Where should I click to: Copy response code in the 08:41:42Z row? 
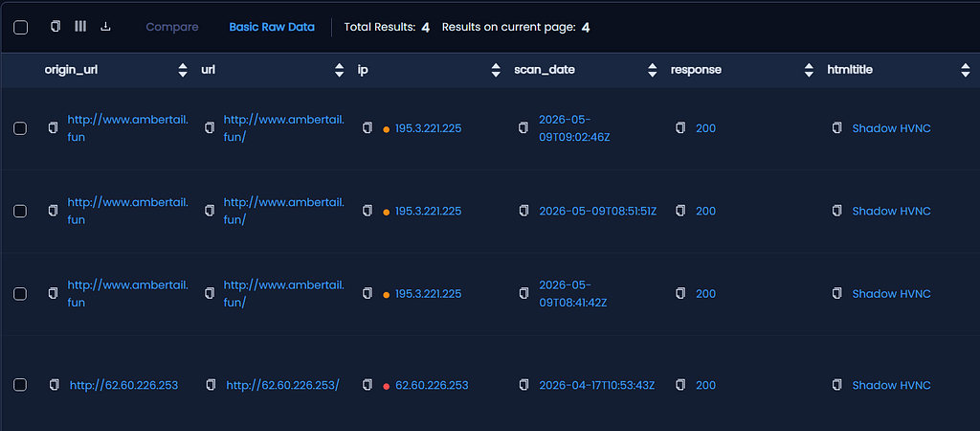coord(680,293)
